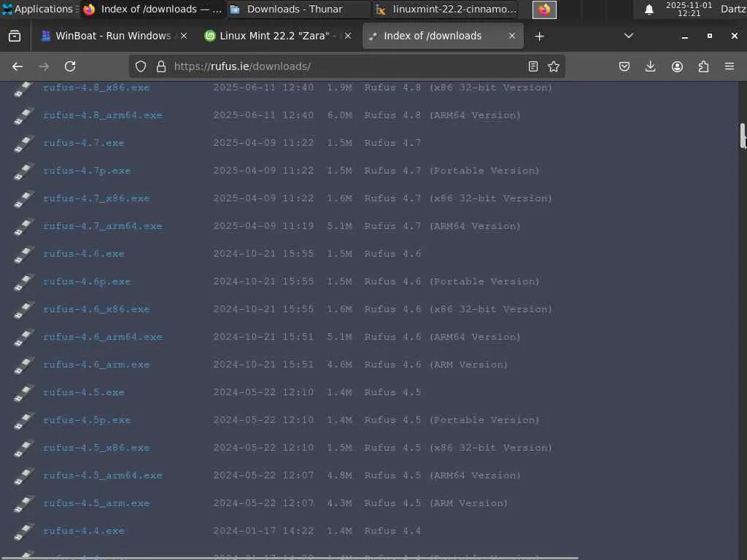Reload the current rufus.ie page

tap(70, 66)
